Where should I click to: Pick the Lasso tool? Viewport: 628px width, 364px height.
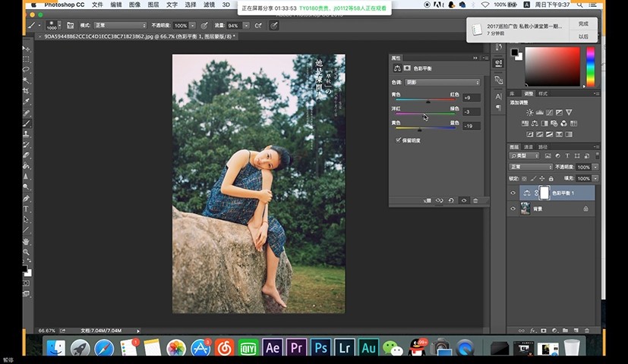coord(27,69)
